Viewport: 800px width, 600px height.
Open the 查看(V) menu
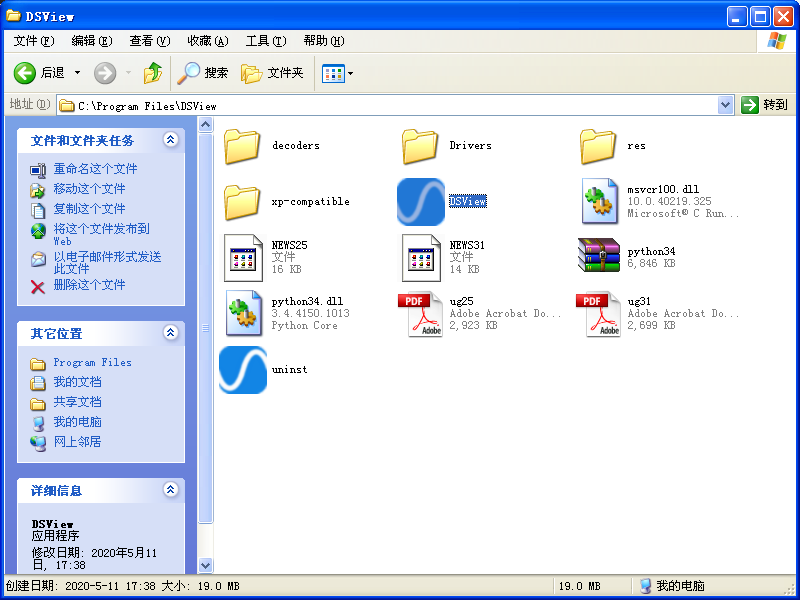point(150,41)
